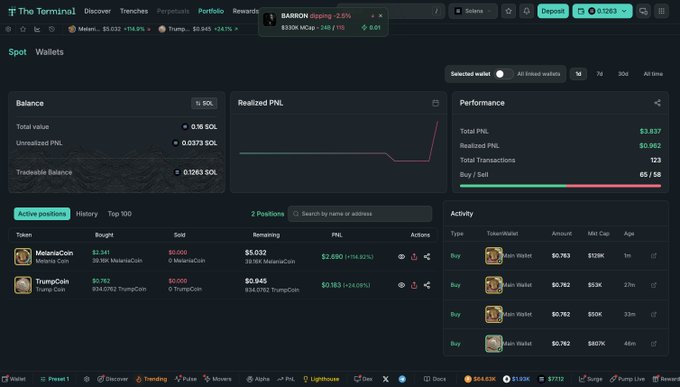680x387 pixels.
Task: Open Trending in the bottom bar
Action: tap(151, 379)
